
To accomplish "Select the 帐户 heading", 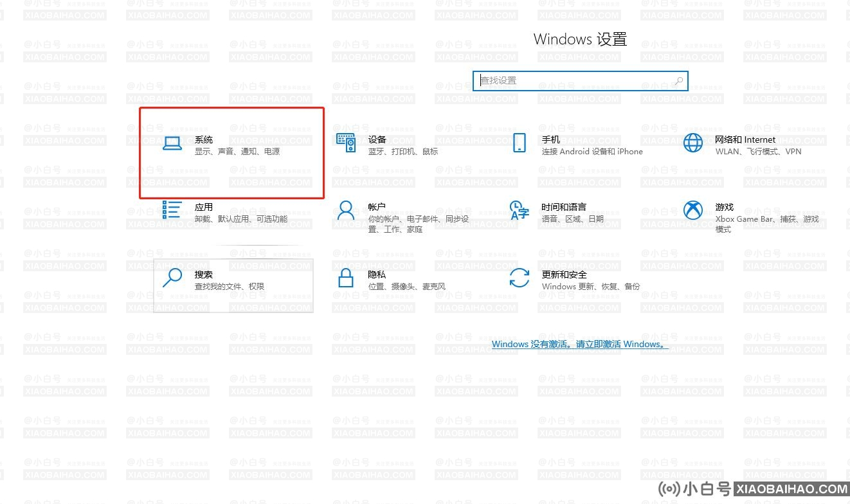I will [x=377, y=207].
